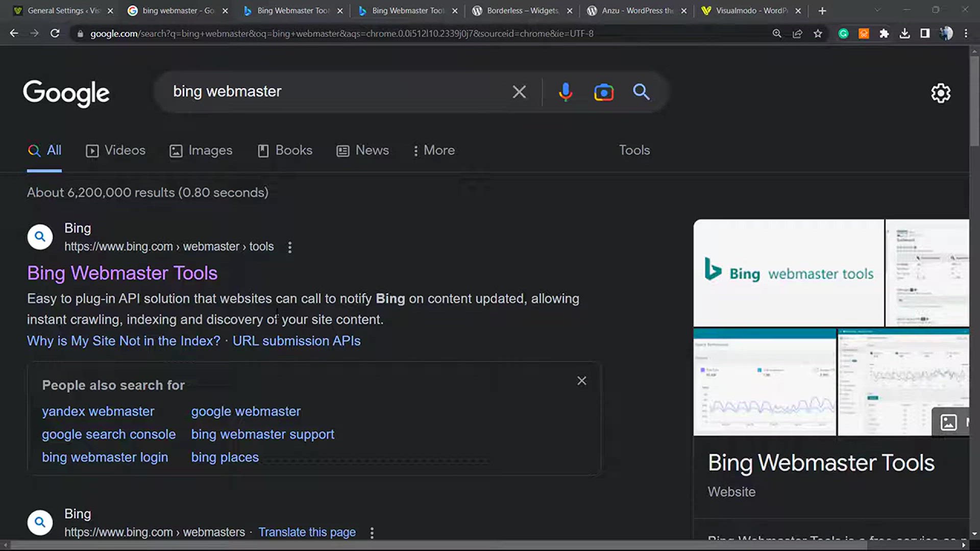The height and width of the screenshot is (551, 980).
Task: Open the Chrome profile avatar
Action: tap(946, 33)
